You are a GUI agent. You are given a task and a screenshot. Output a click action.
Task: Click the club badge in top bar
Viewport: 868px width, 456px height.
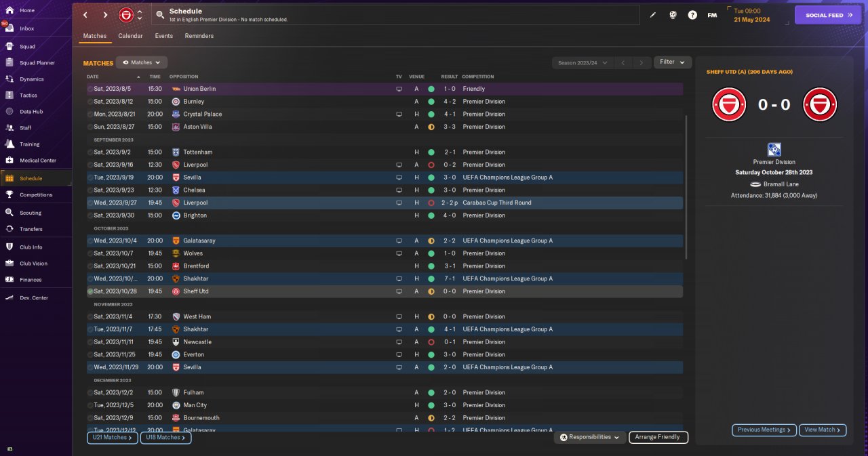[x=126, y=15]
